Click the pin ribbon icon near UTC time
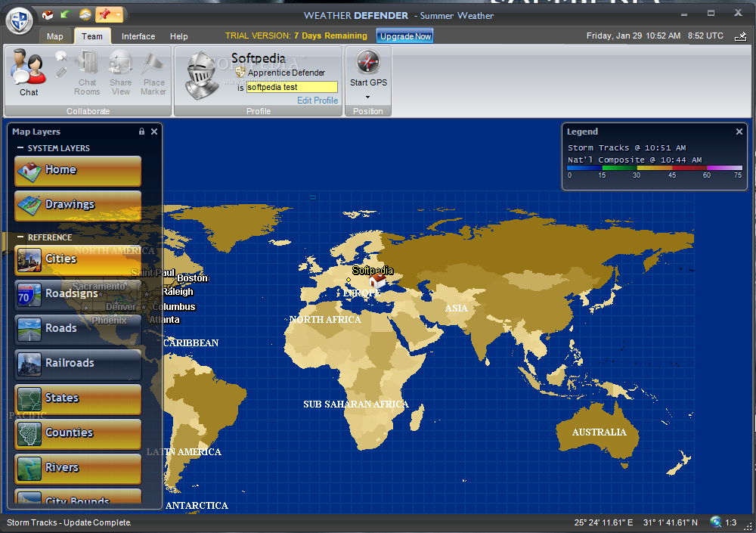Image resolution: width=756 pixels, height=533 pixels. (x=741, y=36)
